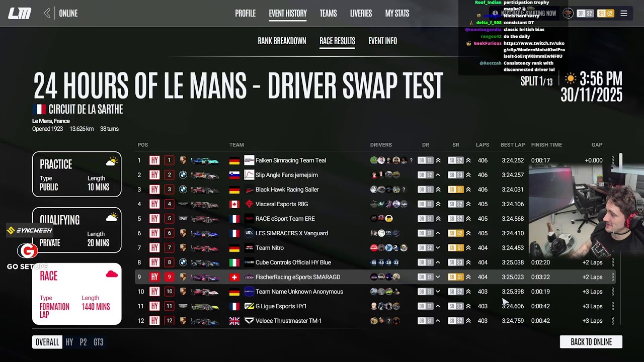Click the G Ligue Esports team logo

(x=249, y=306)
